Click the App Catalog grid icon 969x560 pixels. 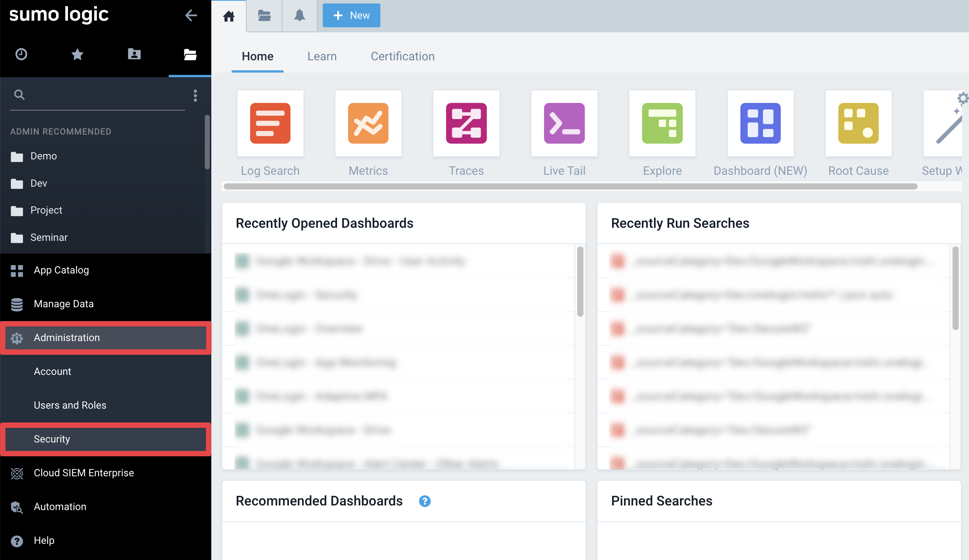pos(17,270)
